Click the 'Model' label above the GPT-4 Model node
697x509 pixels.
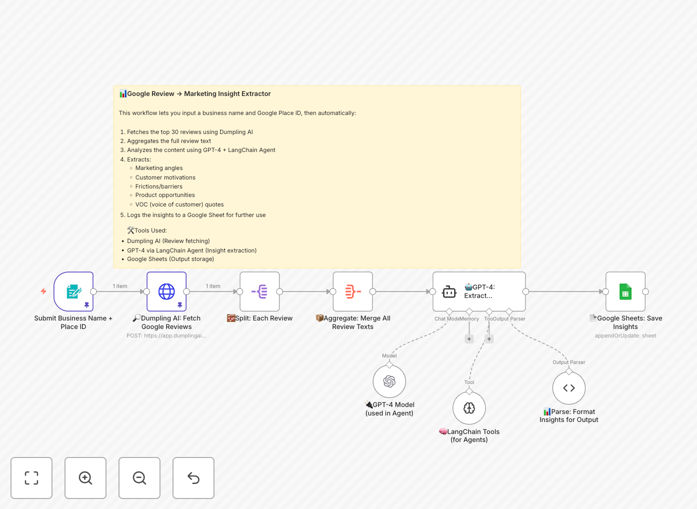pyautogui.click(x=389, y=356)
